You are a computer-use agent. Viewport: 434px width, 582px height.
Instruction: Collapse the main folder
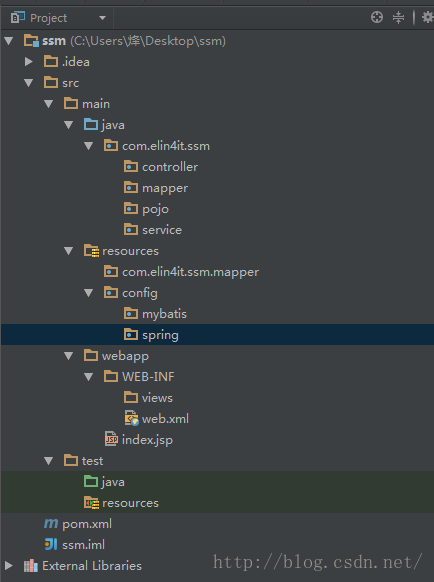point(49,104)
